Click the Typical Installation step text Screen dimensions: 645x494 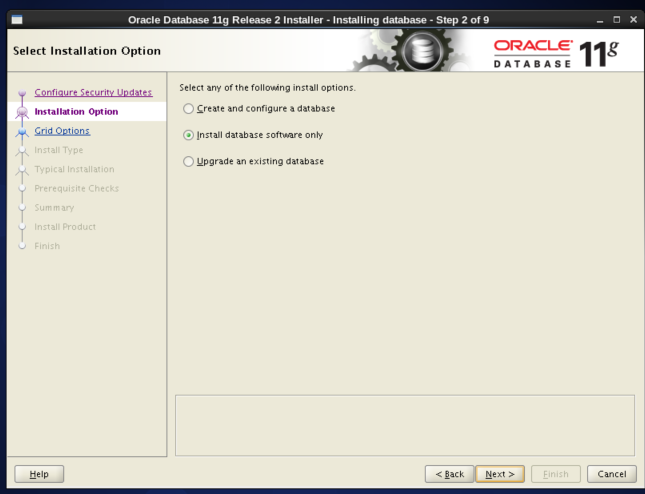coord(74,169)
